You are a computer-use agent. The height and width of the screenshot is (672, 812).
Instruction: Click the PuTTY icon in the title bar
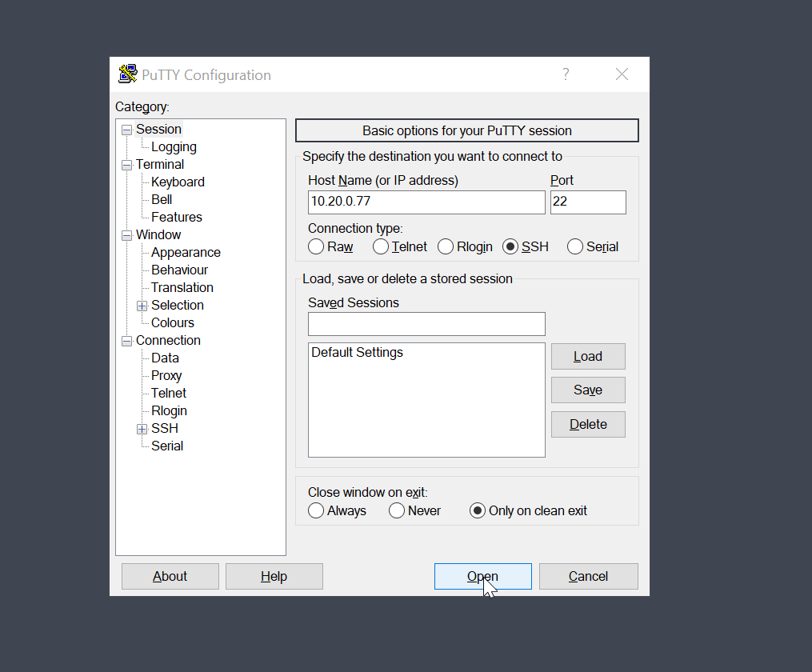(x=128, y=74)
